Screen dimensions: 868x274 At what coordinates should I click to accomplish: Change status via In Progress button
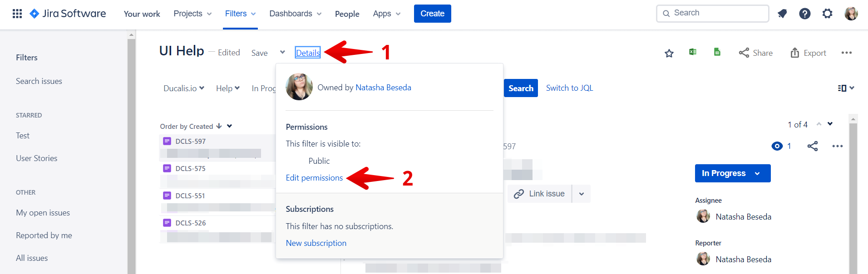click(733, 173)
